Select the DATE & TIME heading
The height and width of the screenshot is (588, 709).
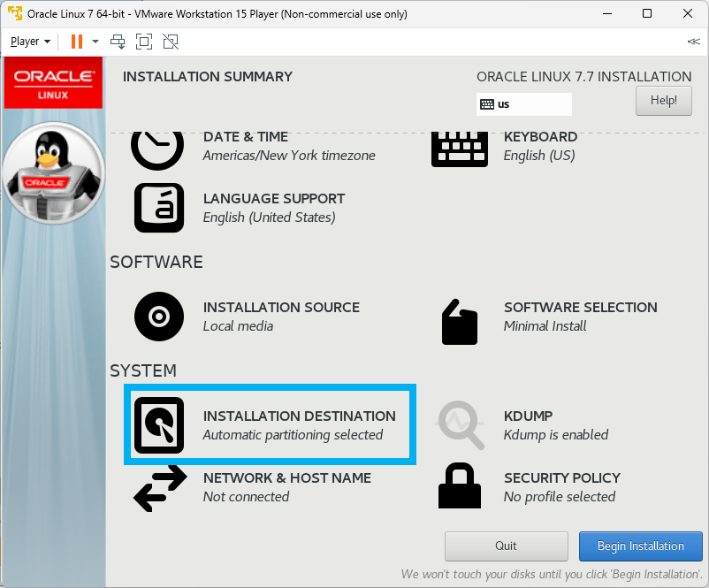[246, 136]
